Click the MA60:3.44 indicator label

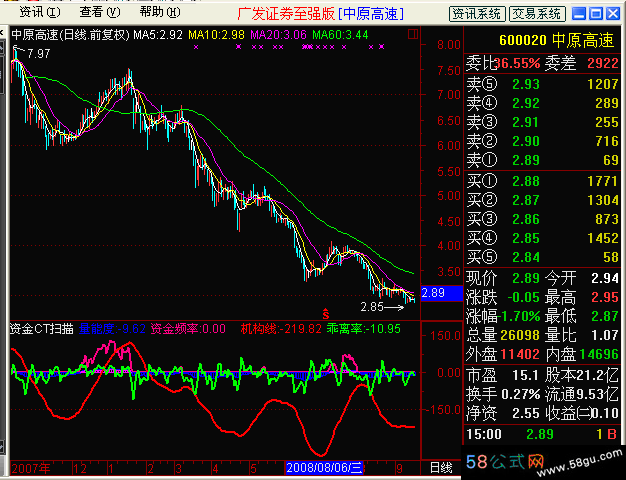tap(340, 35)
